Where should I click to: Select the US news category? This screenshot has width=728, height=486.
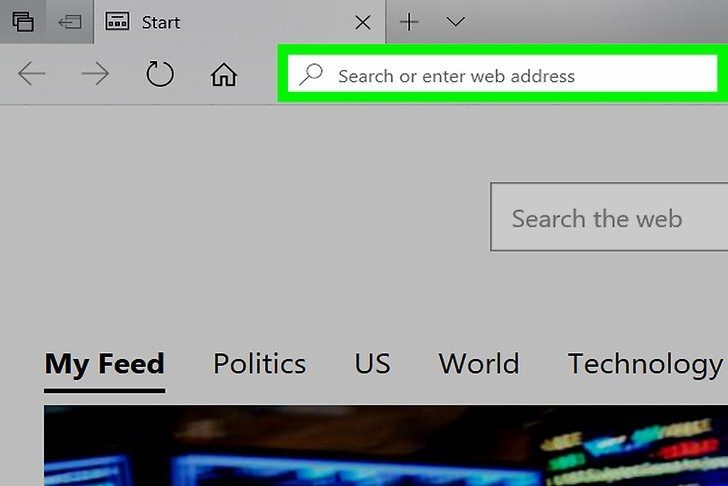tap(372, 363)
